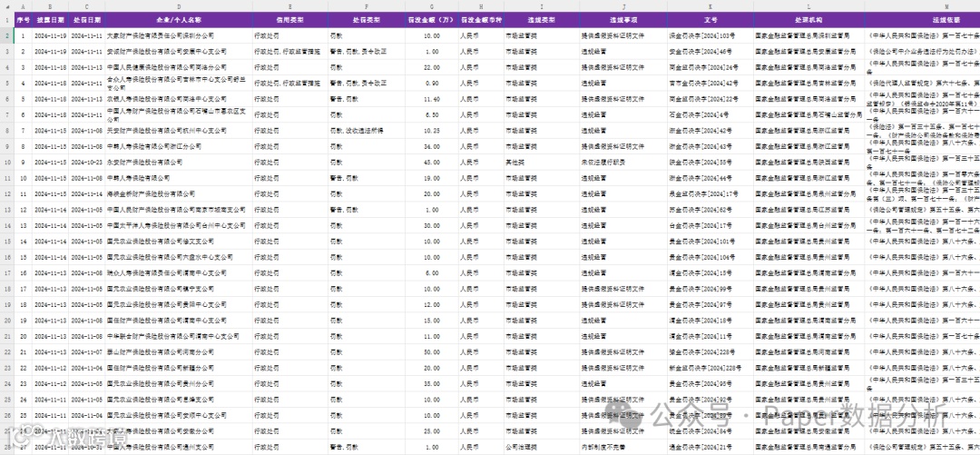Select column M header
The width and height of the screenshot is (980, 455).
(x=923, y=6)
